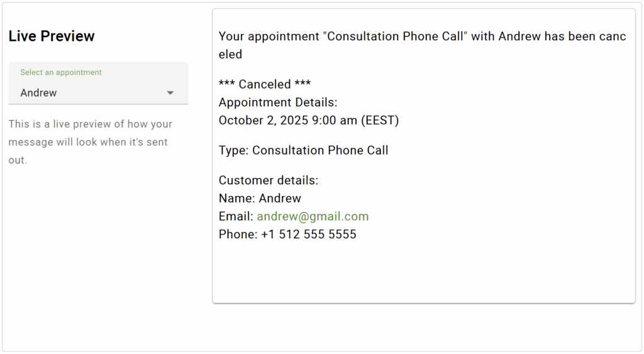Viewport: 644px width, 354px height.
Task: Click the Live Preview heading
Action: (52, 36)
